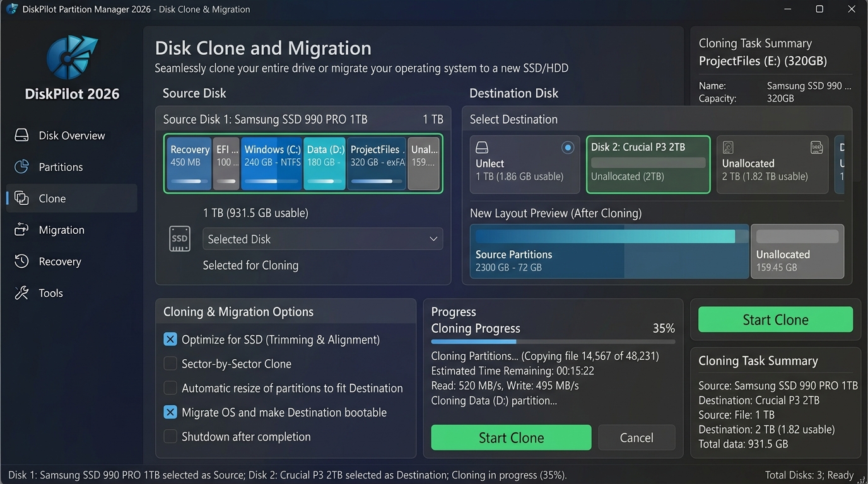Image resolution: width=868 pixels, height=484 pixels.
Task: Click the Recovery clock icon
Action: coord(21,262)
